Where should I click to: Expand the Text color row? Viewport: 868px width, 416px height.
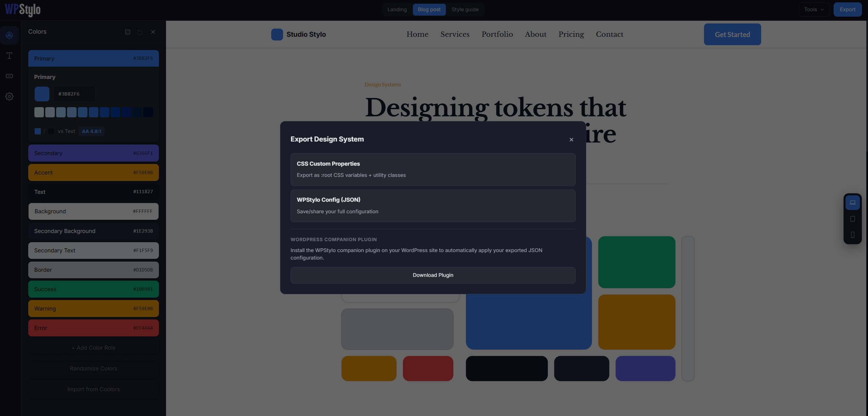[x=94, y=192]
